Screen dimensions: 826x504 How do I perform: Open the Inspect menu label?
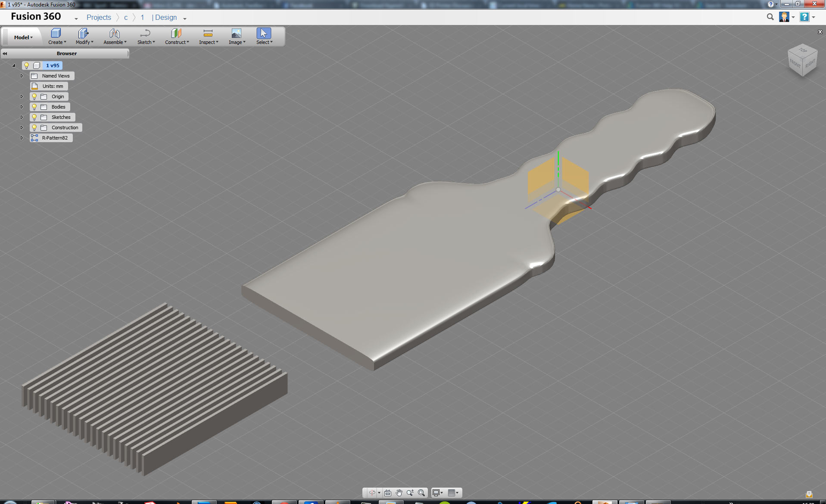[x=209, y=42]
